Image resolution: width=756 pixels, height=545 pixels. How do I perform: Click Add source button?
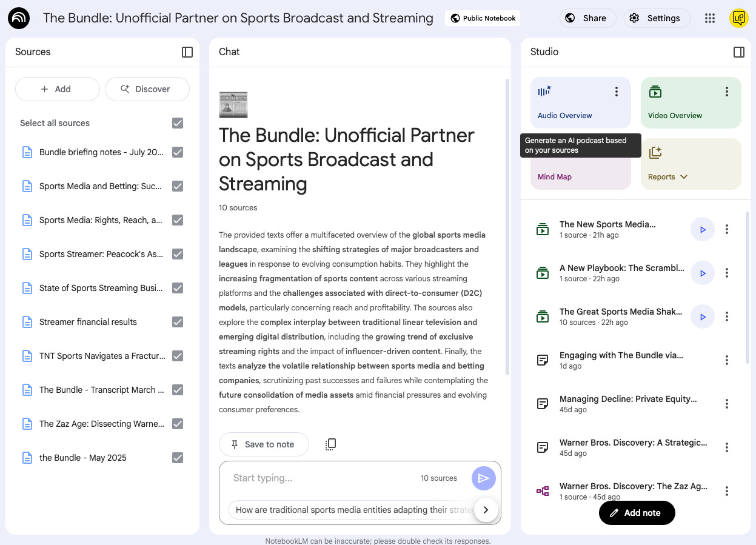coord(57,89)
